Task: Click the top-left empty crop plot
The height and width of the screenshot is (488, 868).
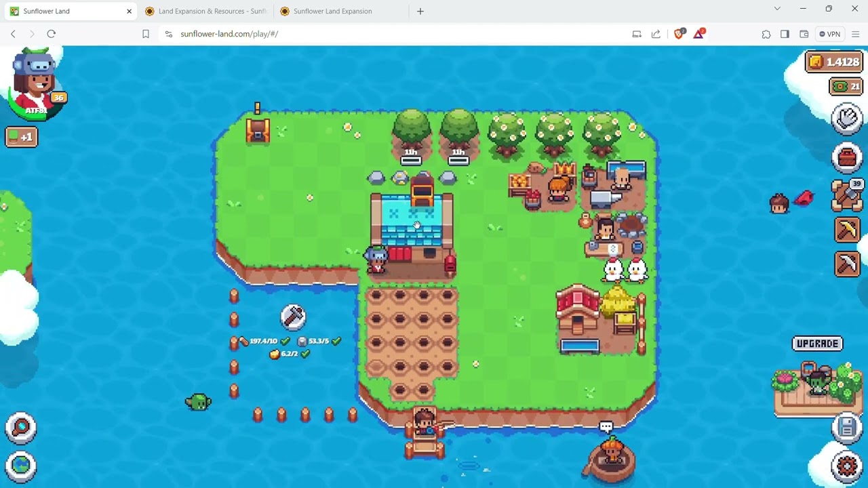Action: 376,296
